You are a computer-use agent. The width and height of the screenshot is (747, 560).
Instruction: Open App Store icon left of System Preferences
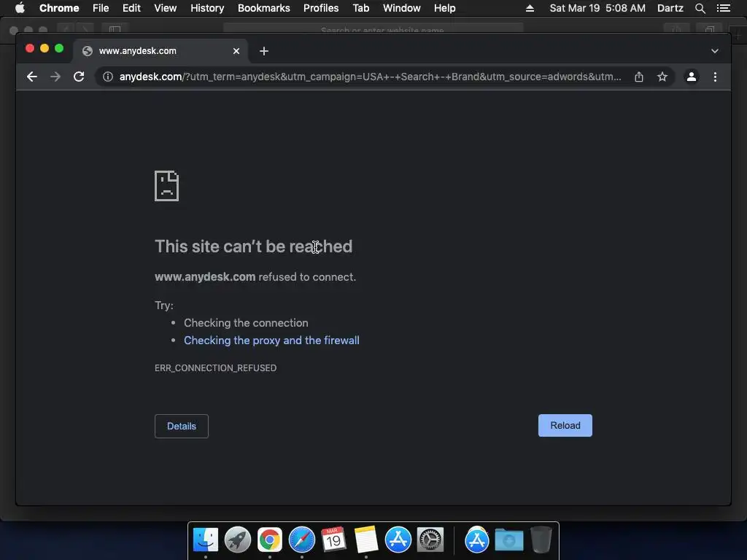(398, 540)
